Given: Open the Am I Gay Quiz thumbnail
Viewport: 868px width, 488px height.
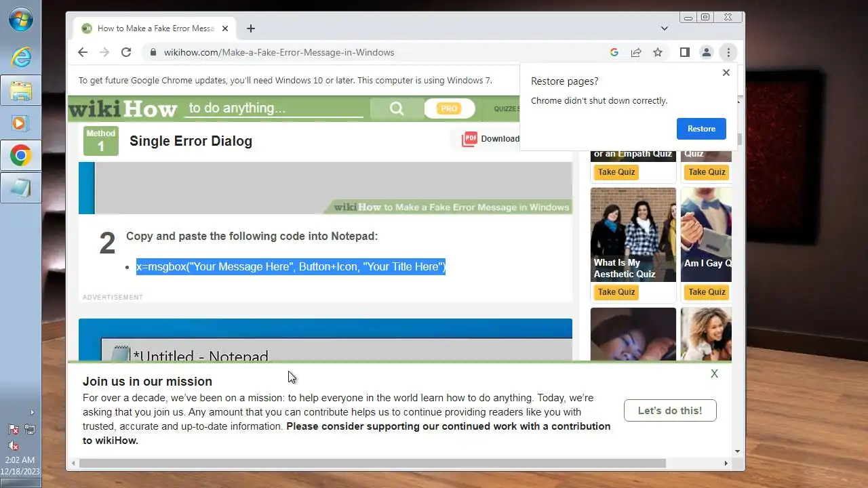Looking at the screenshot, I should [706, 235].
